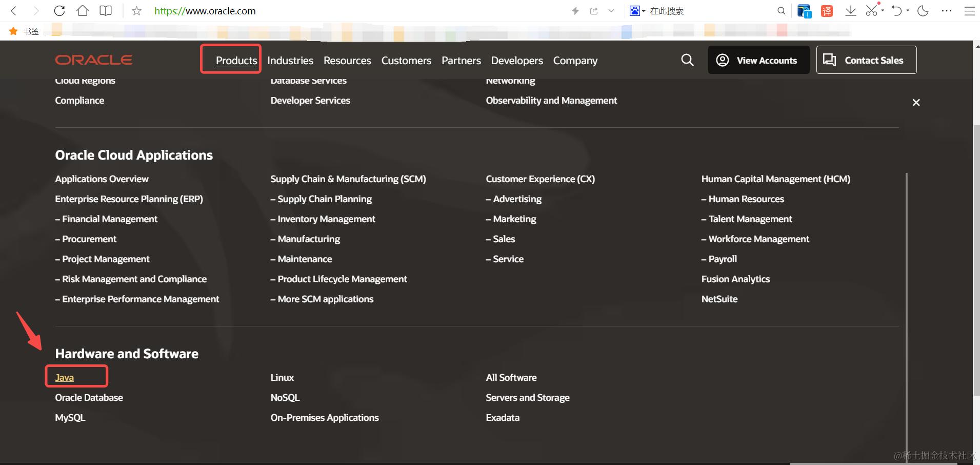Open the scissors screenshot tool
The width and height of the screenshot is (980, 465).
[871, 11]
